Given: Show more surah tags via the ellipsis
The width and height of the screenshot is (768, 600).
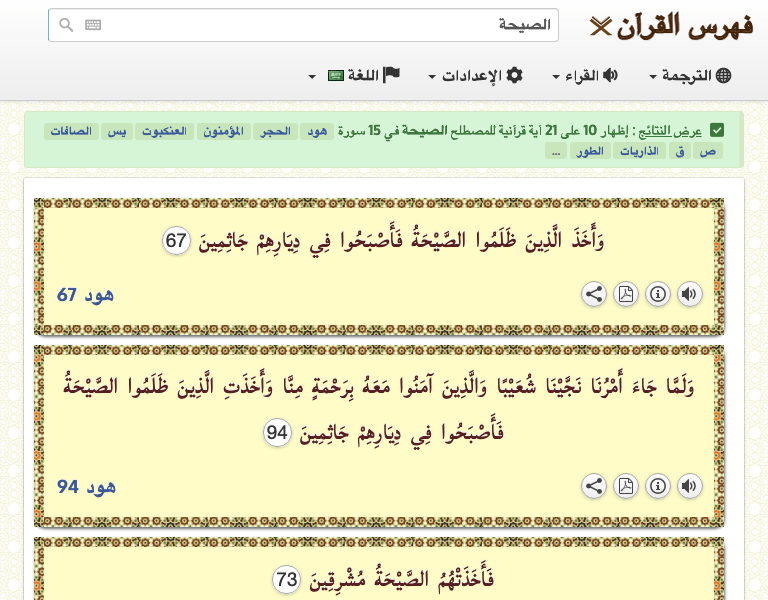Looking at the screenshot, I should click(555, 151).
